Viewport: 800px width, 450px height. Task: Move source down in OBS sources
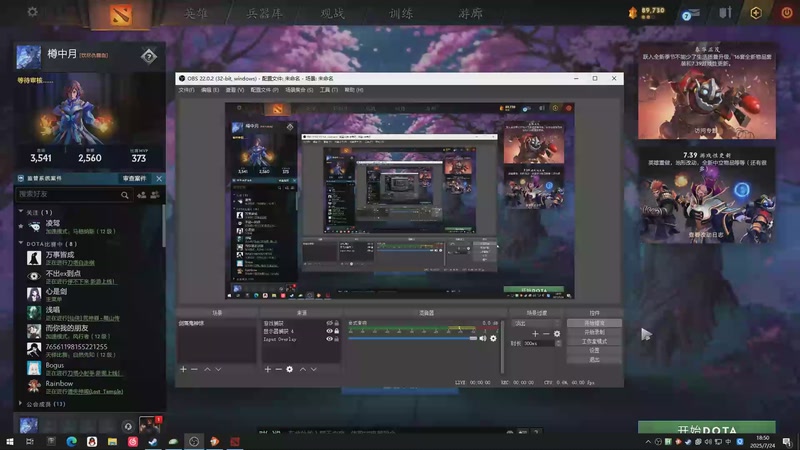(314, 369)
